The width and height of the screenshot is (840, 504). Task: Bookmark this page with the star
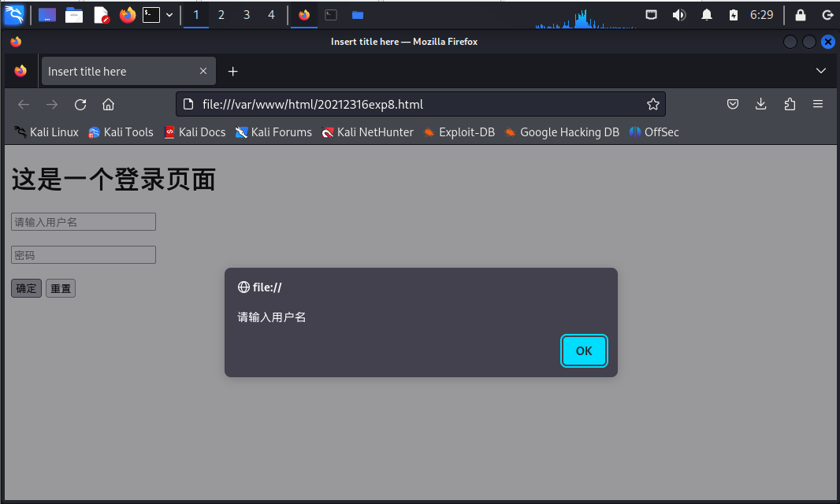point(652,105)
